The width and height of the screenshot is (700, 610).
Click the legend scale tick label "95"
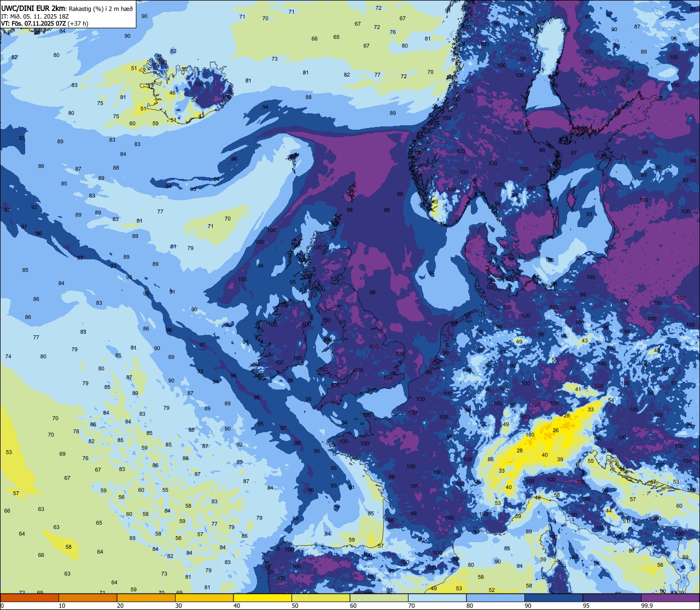586,606
